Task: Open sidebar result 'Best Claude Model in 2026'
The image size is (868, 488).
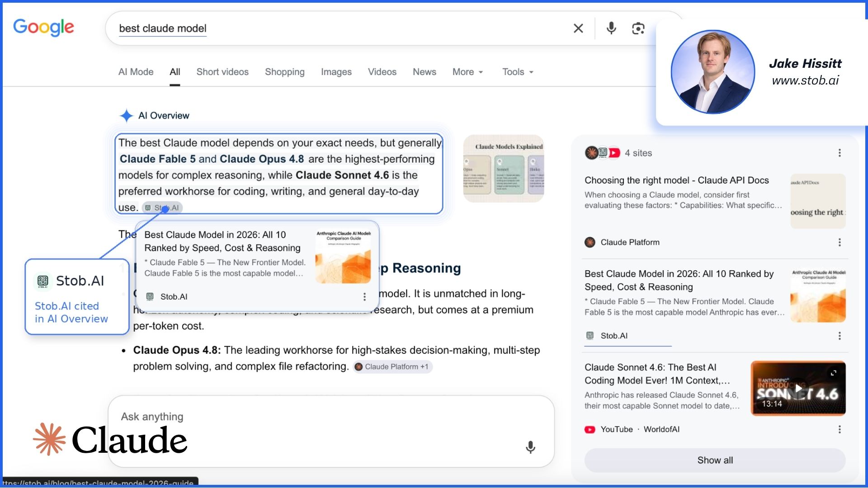Action: [x=679, y=280]
